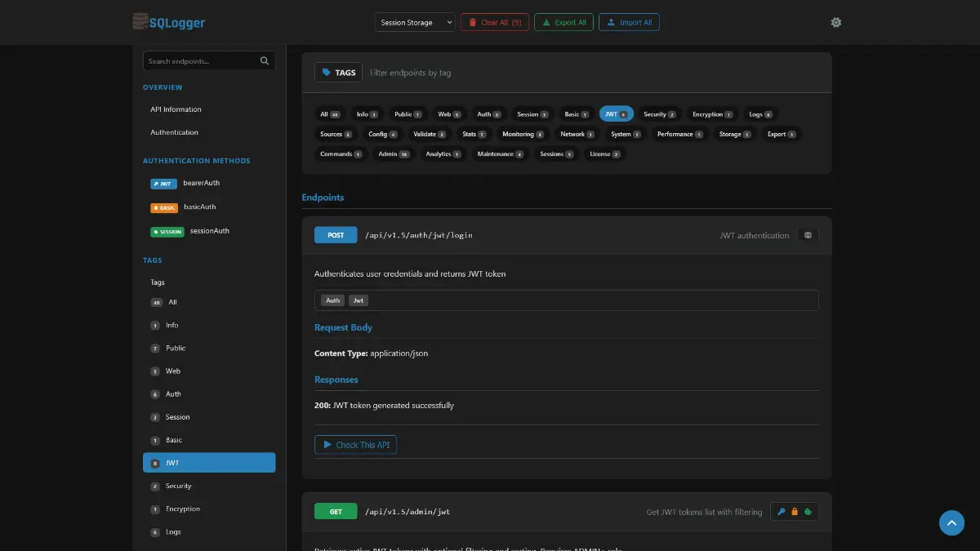Click the GET method badge

click(336, 512)
